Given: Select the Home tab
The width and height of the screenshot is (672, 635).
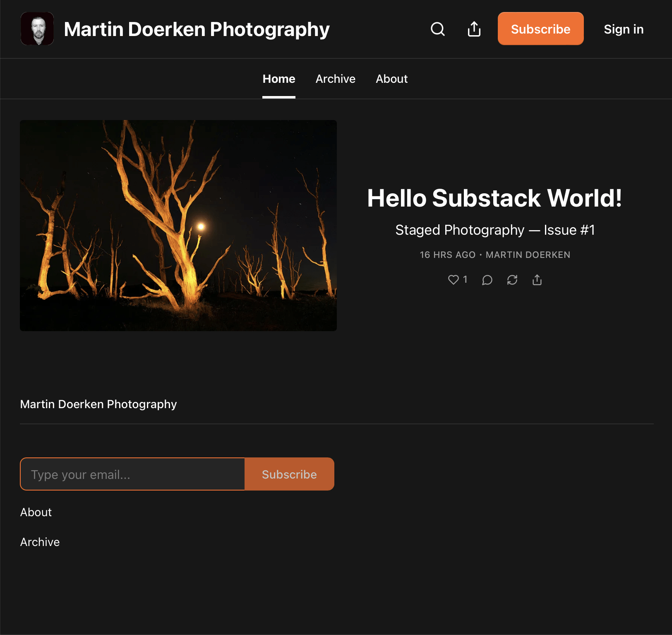Looking at the screenshot, I should point(278,79).
